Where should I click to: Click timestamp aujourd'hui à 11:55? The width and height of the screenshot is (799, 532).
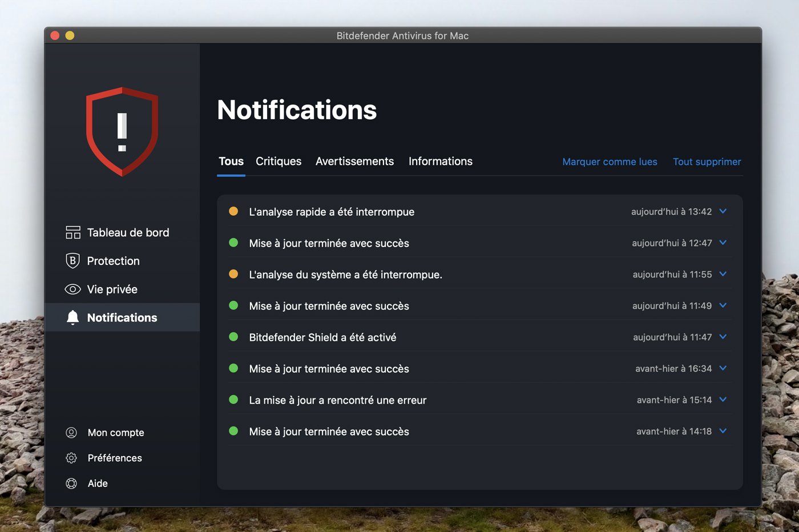[672, 274]
